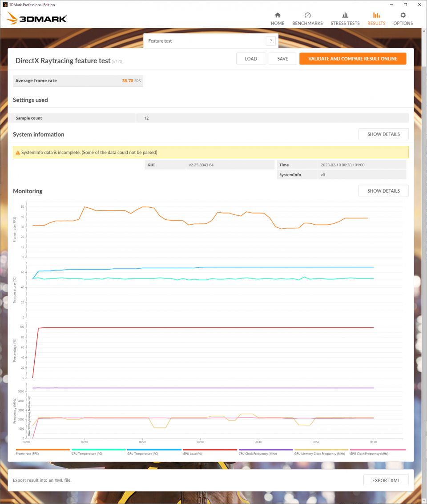Screen dimensions: 427x504
Task: Click the 01:00 timeline label
Action: (373, 442)
